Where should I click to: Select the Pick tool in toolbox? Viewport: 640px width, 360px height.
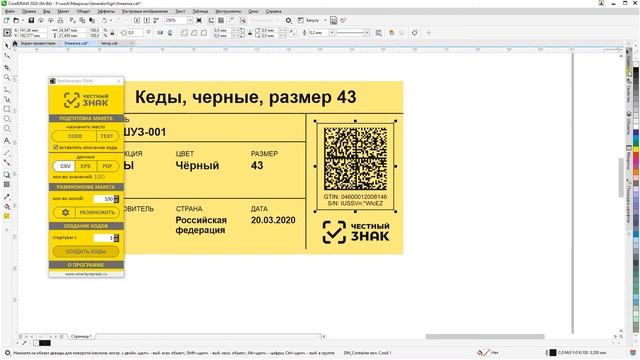pyautogui.click(x=7, y=45)
